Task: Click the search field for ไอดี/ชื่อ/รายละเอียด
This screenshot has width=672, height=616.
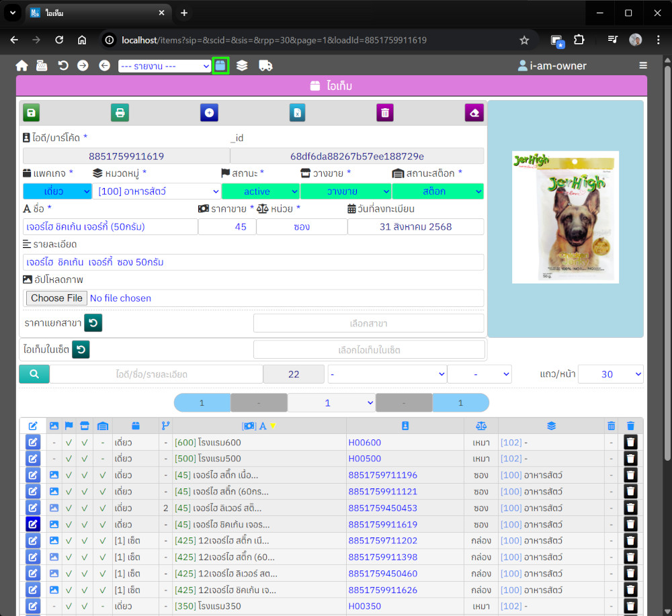Action: click(157, 374)
